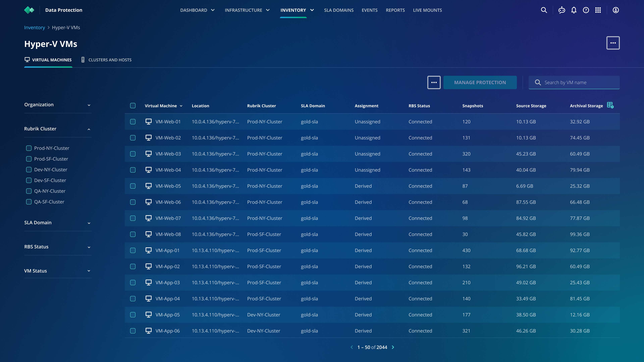
Task: Open the page-level ellipsis menu under the top bar
Action: click(613, 43)
